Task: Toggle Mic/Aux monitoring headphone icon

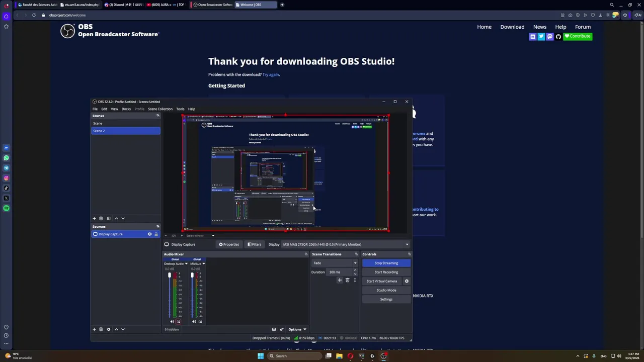Action: pos(200,322)
